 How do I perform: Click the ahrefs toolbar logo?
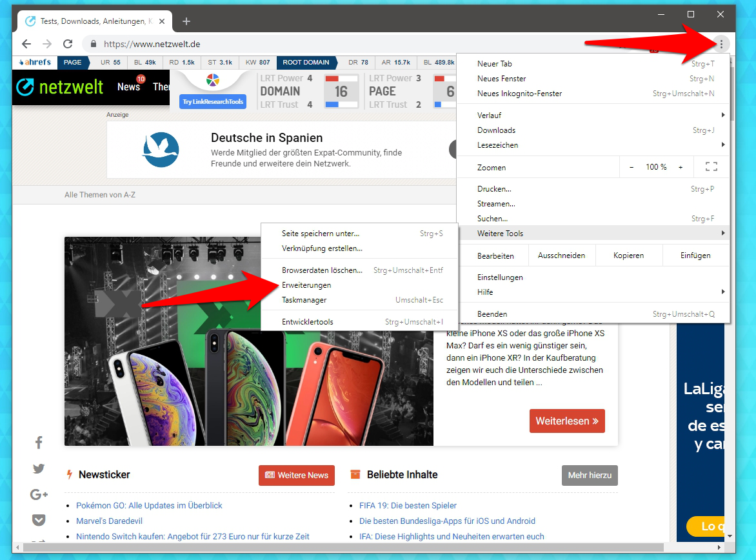coord(35,62)
